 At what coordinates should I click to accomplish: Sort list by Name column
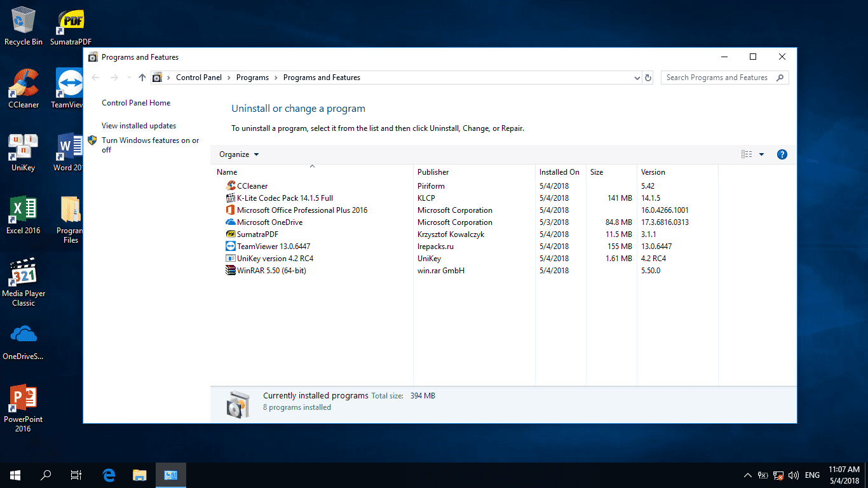coord(312,172)
